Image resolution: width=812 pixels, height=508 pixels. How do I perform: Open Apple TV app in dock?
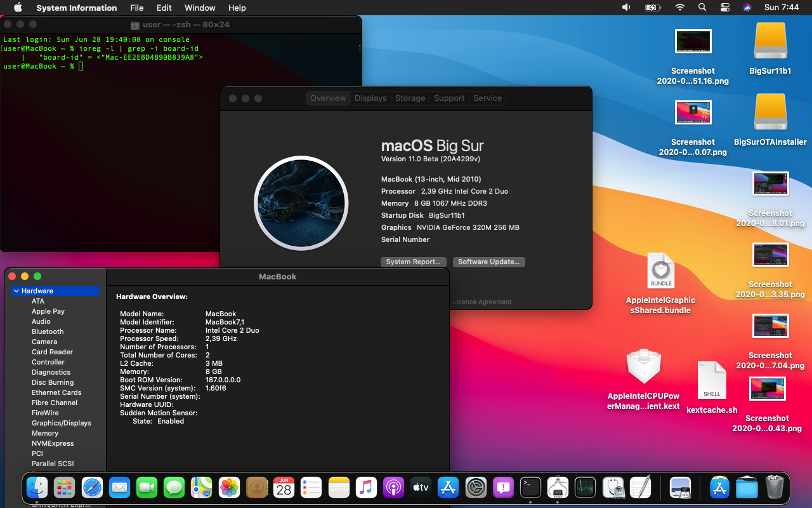tap(421, 488)
